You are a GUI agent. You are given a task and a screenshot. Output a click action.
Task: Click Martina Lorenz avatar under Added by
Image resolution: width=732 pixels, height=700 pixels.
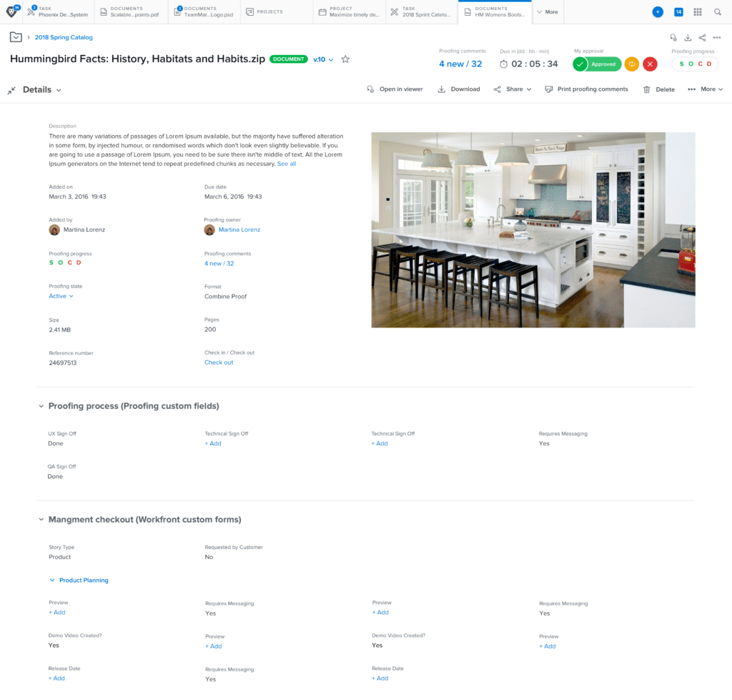tap(54, 230)
